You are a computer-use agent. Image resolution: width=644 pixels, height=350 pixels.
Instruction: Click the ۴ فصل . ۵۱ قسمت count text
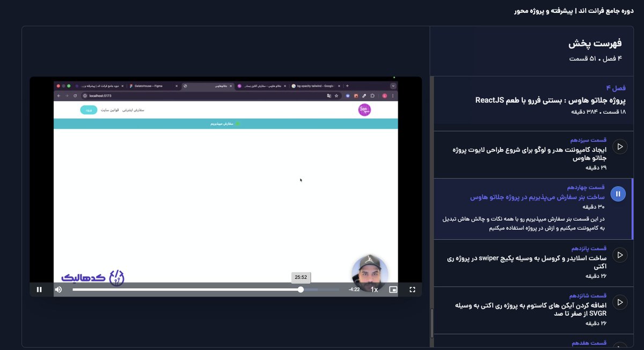[596, 58]
